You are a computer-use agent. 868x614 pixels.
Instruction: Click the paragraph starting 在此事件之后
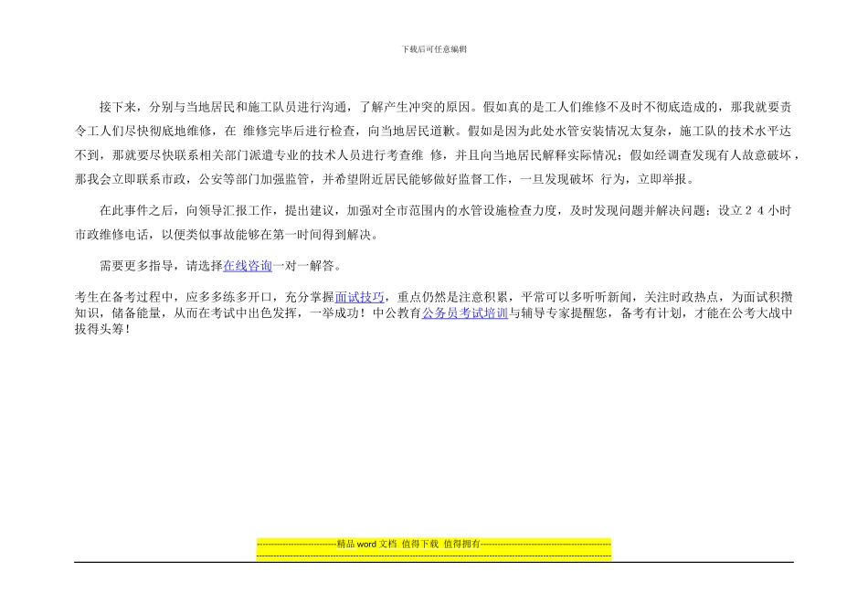pos(433,223)
